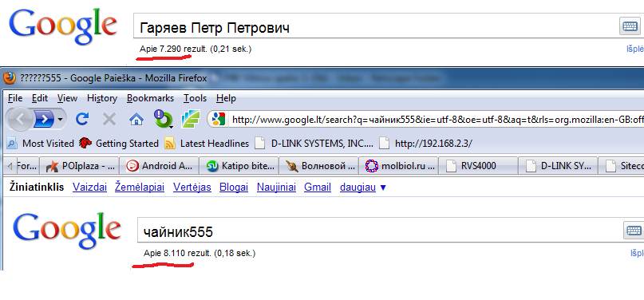Open the File menu

15,98
